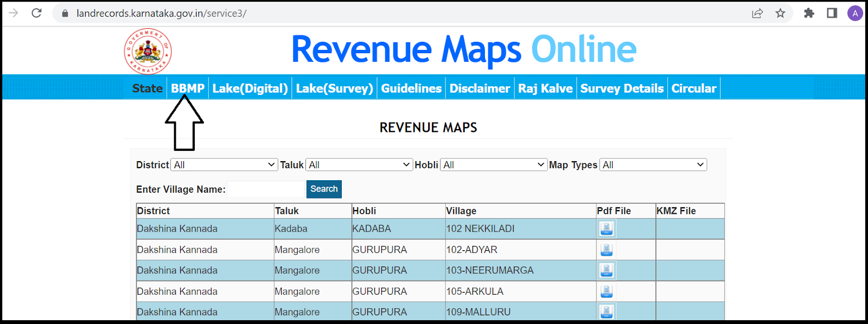This screenshot has height=324, width=868.
Task: Download PDF for 109-MALLURU village
Action: coord(607,312)
